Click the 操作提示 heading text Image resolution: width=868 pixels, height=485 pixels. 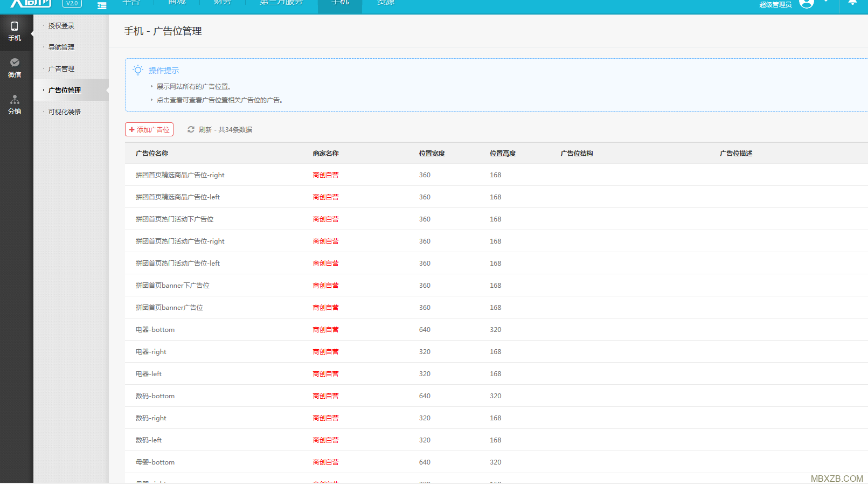pyautogui.click(x=164, y=70)
